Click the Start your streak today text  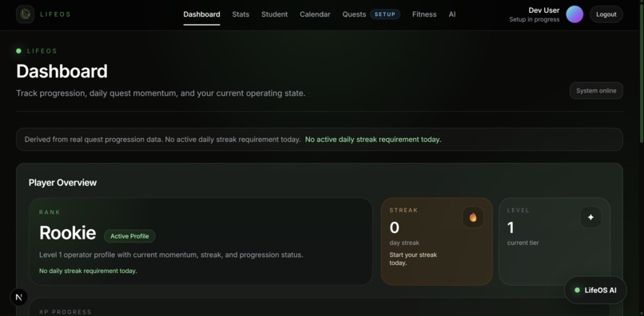tap(413, 259)
